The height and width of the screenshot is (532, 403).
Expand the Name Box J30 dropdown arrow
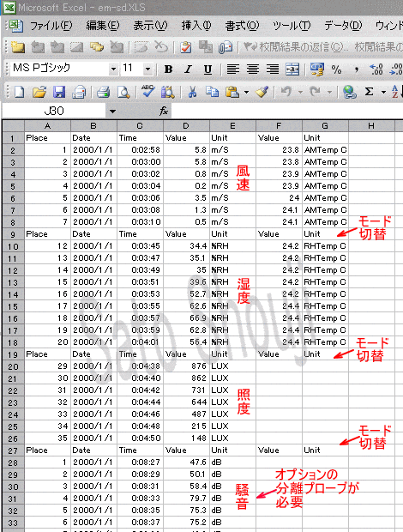(112, 111)
